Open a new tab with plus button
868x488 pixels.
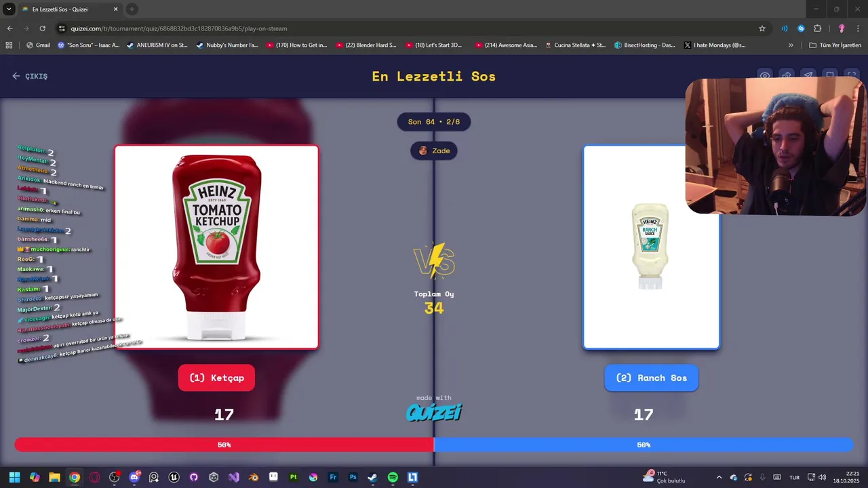tap(132, 9)
